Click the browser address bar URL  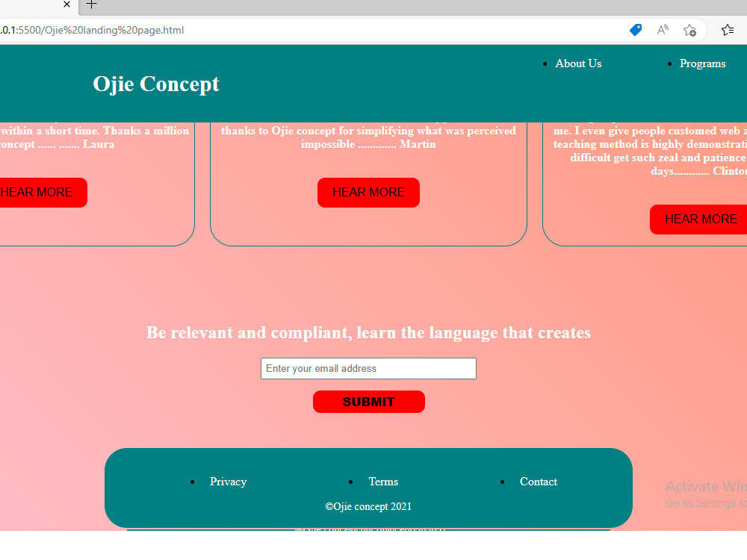pos(92,30)
